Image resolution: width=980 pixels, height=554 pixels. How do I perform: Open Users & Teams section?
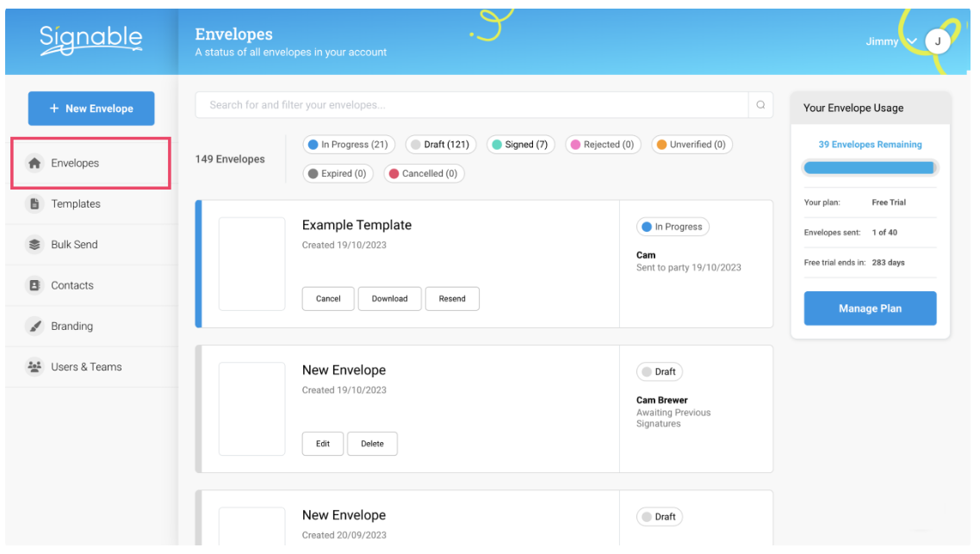(91, 367)
